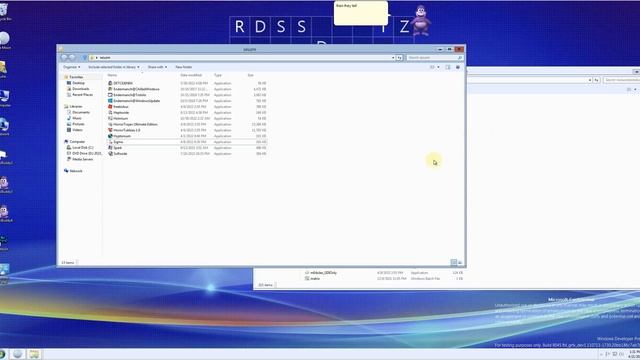Click the BonziBuddy purple gorilla character

point(420,20)
